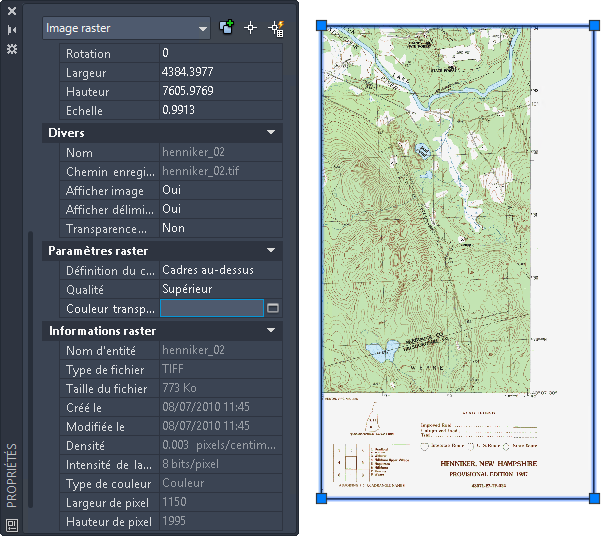Viewport: 601px width, 536px height.
Task: Open the Image raster object type dropdown
Action: point(126,28)
